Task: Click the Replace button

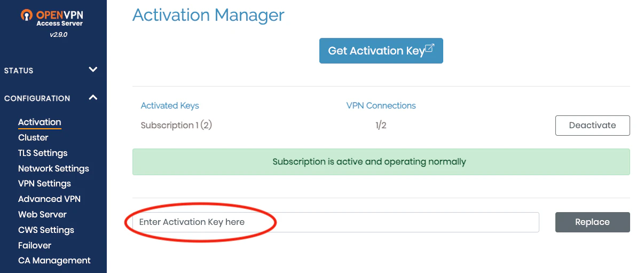Action: pos(592,222)
